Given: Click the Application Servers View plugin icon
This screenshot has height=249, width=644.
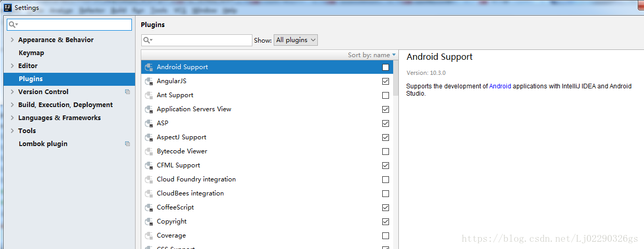Looking at the screenshot, I should (149, 109).
